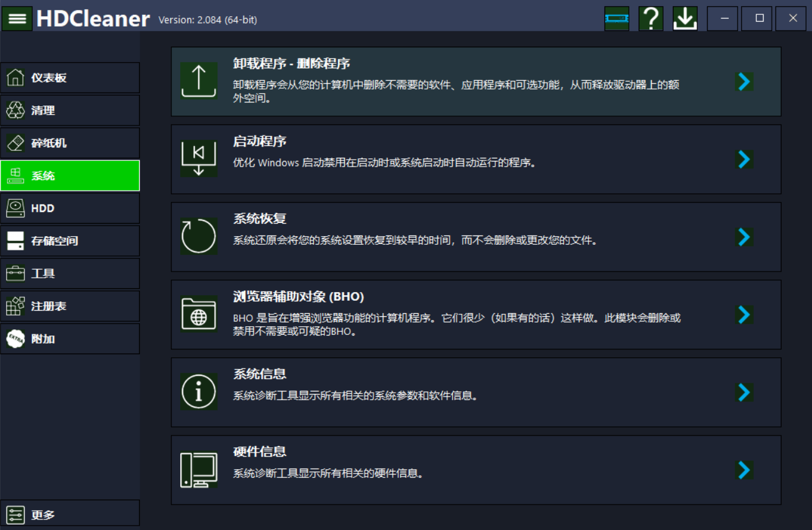Switch to the 仪表板 sidebar tab
Image resolution: width=812 pixels, height=530 pixels.
click(70, 78)
